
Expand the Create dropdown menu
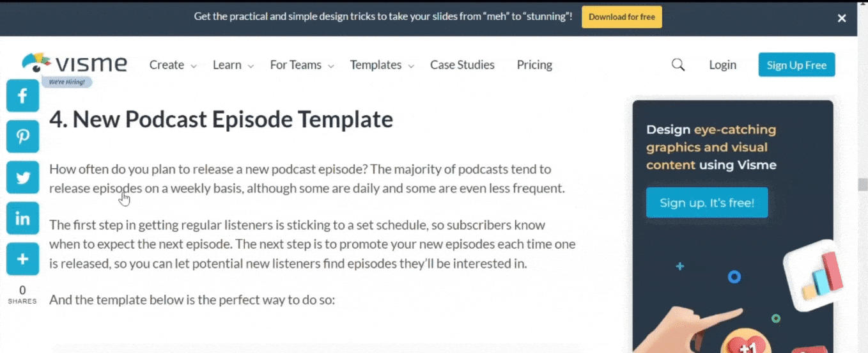tap(173, 65)
